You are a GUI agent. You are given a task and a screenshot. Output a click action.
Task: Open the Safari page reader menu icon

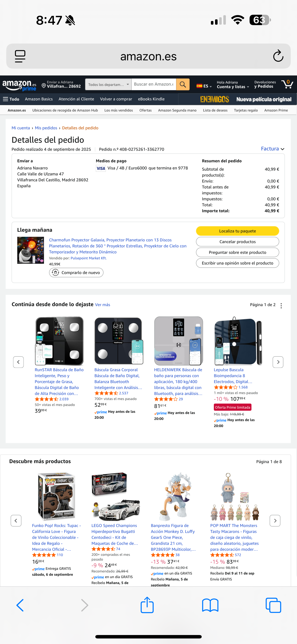click(x=20, y=56)
